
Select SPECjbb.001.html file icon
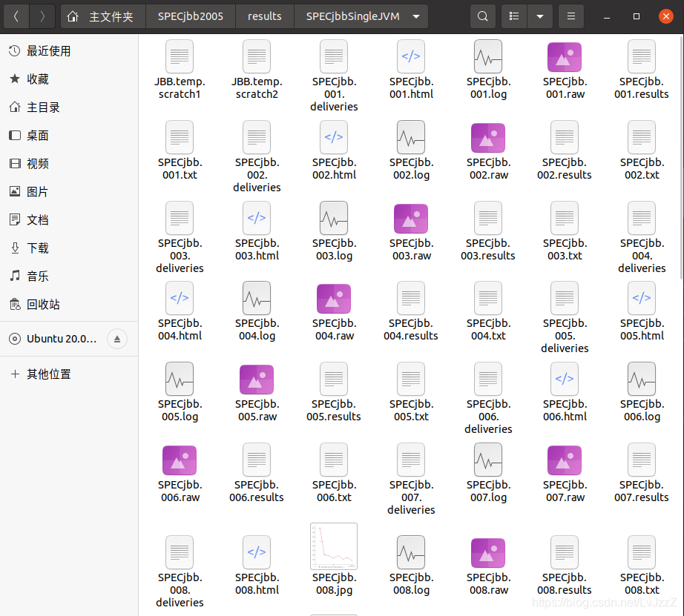point(411,56)
